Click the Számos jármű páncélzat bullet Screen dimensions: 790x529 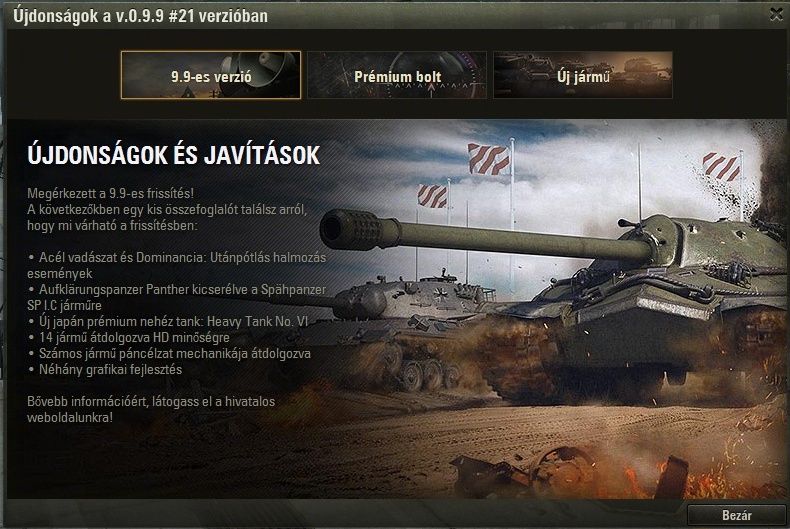[169, 353]
